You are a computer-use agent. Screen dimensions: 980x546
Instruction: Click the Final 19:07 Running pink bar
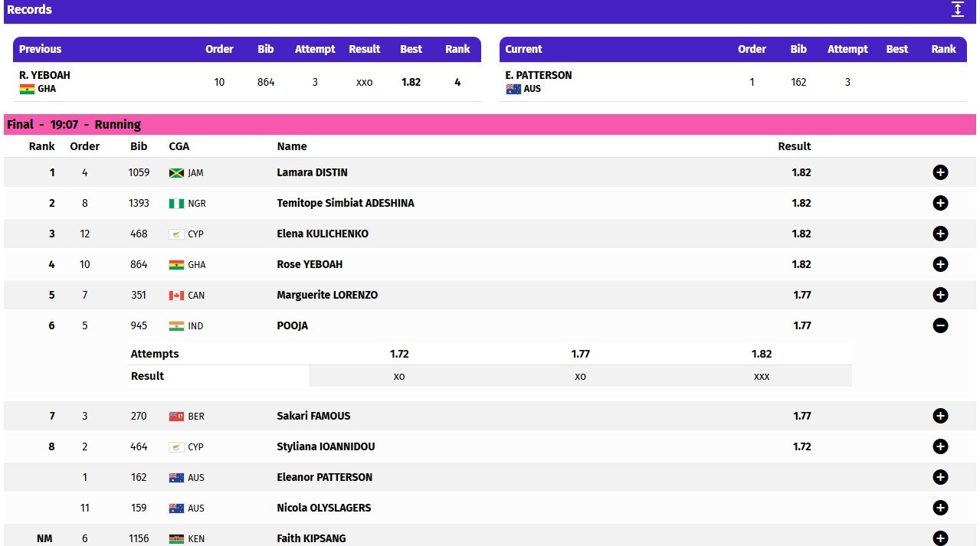pyautogui.click(x=490, y=124)
